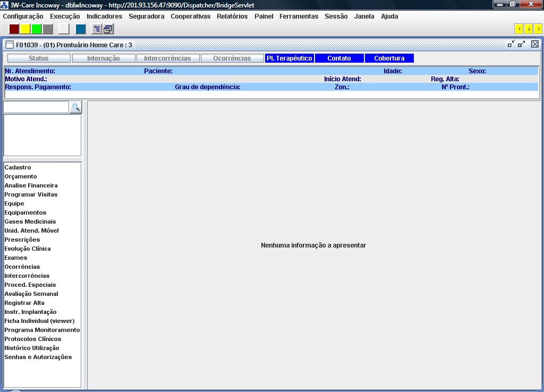Click the tree structure toolbar icon
The image size is (544, 392).
(x=97, y=29)
